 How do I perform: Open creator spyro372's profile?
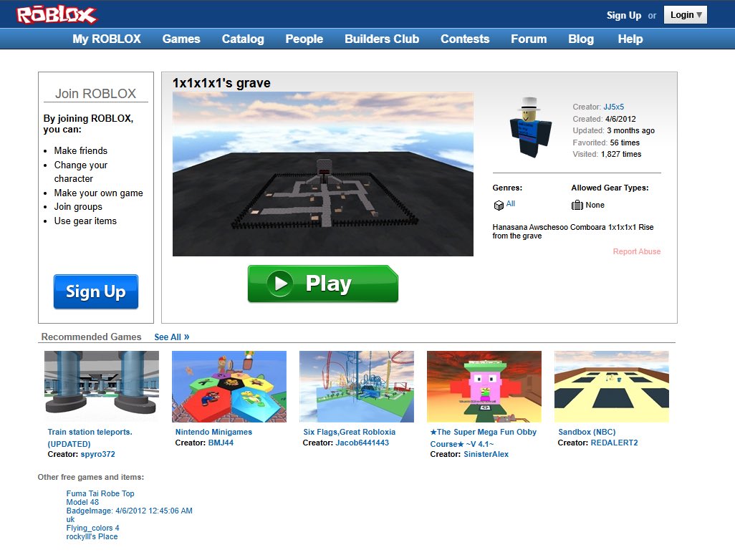coord(97,454)
